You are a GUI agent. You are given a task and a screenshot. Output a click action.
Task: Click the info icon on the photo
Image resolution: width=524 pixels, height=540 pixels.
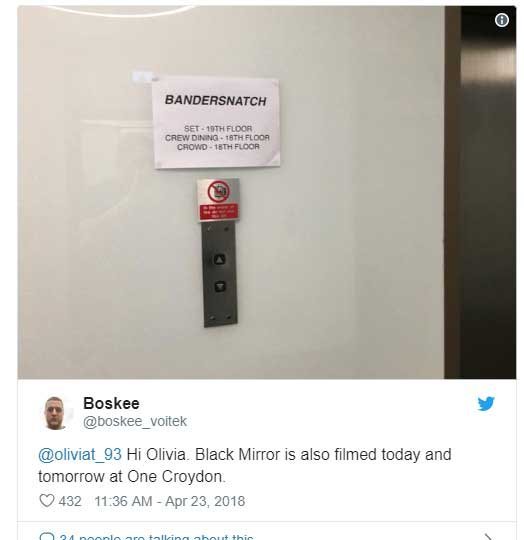pyautogui.click(x=502, y=20)
